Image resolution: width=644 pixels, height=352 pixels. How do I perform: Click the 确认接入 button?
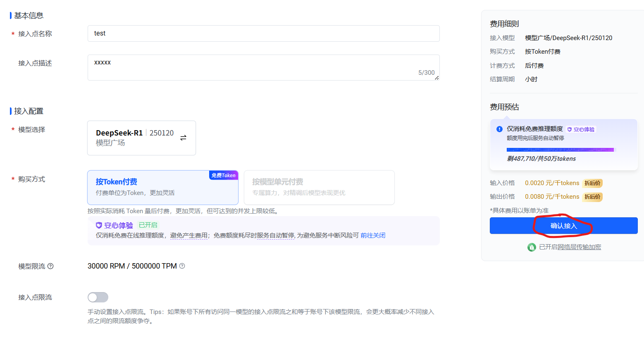(563, 226)
